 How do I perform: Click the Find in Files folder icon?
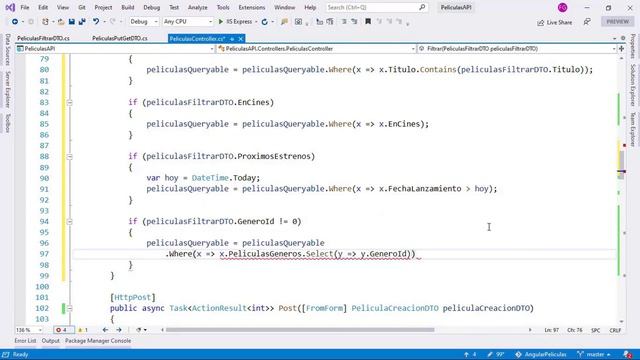284,22
